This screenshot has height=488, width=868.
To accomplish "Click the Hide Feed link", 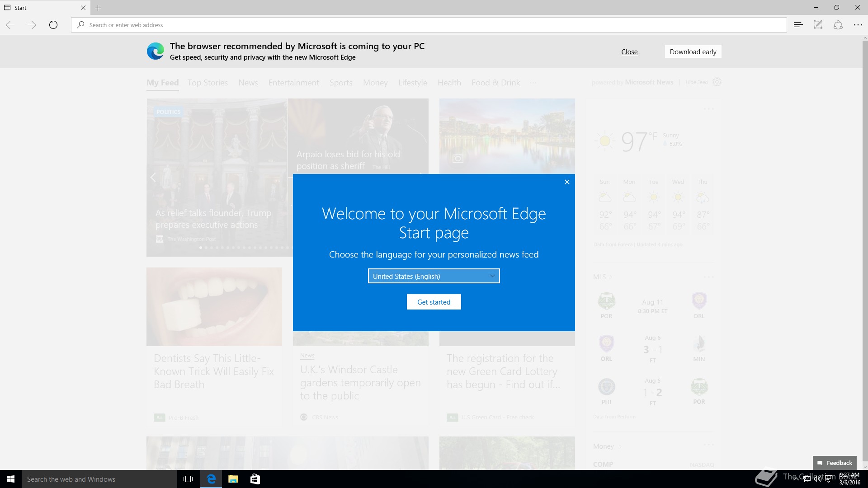I will [x=697, y=83].
